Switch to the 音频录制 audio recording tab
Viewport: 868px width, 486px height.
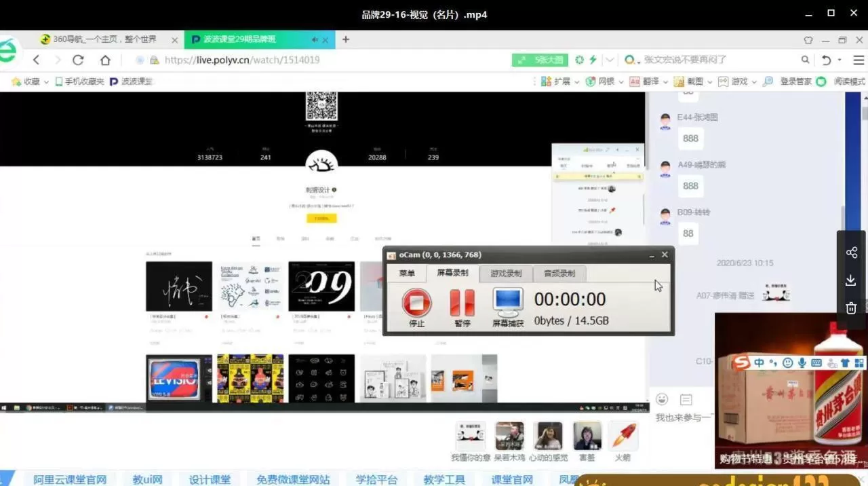558,273
